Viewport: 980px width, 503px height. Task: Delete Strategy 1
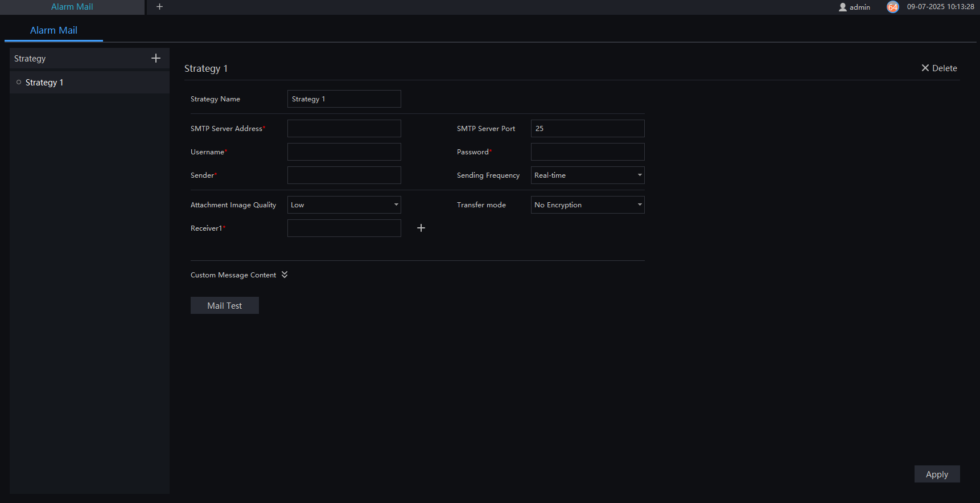point(939,68)
